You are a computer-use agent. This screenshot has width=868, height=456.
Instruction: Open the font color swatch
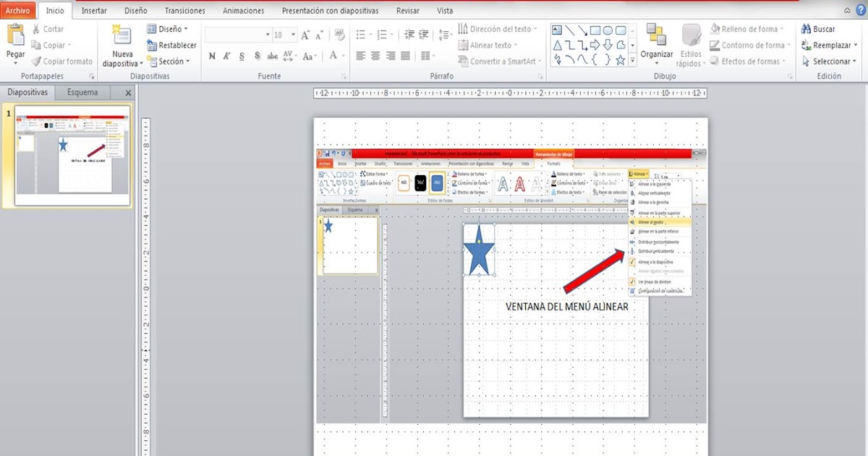pyautogui.click(x=333, y=56)
